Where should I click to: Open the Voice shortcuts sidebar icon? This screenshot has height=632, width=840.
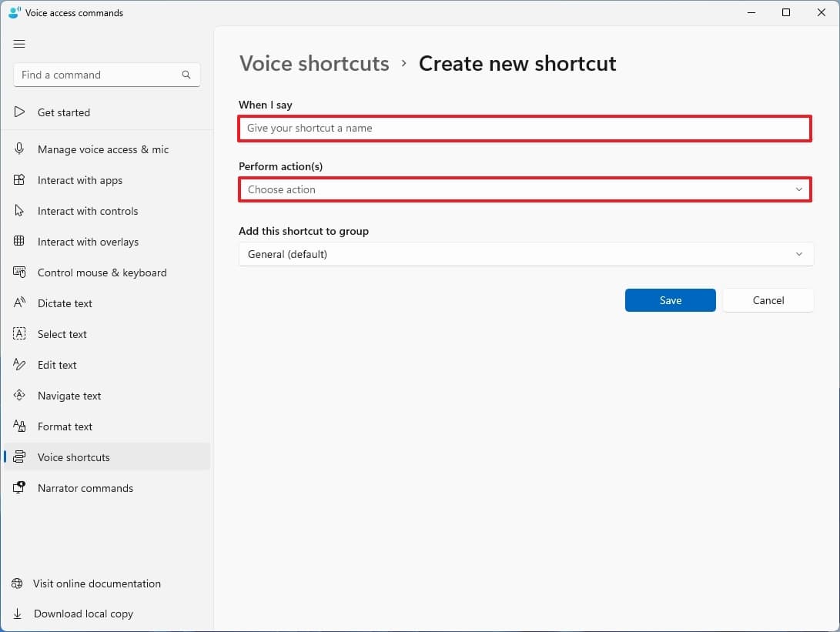click(x=18, y=457)
